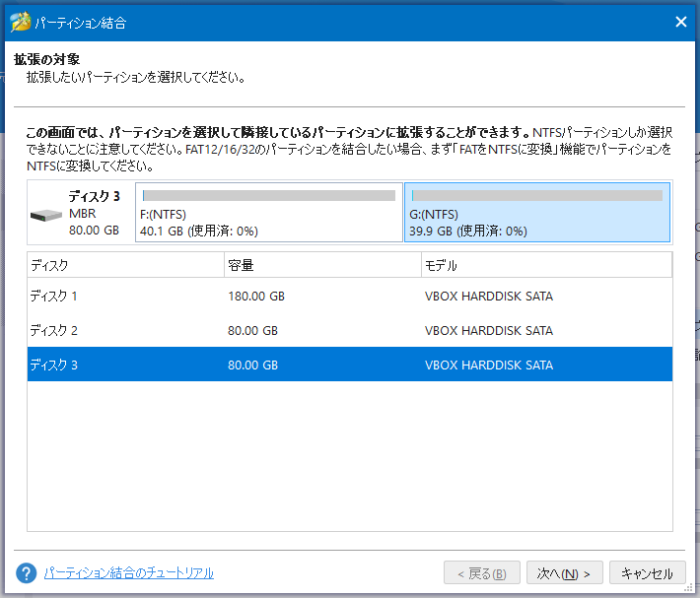Click the < 戻る(B) button

pos(482,573)
